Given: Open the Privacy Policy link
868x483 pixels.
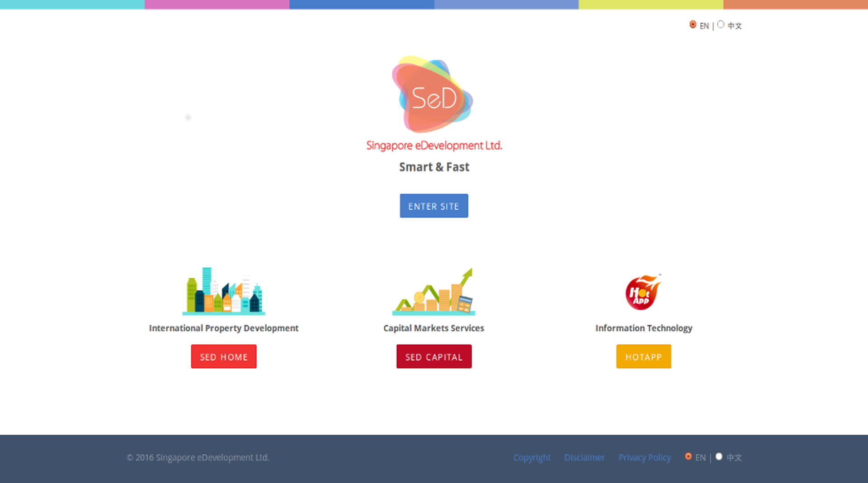Looking at the screenshot, I should (645, 457).
